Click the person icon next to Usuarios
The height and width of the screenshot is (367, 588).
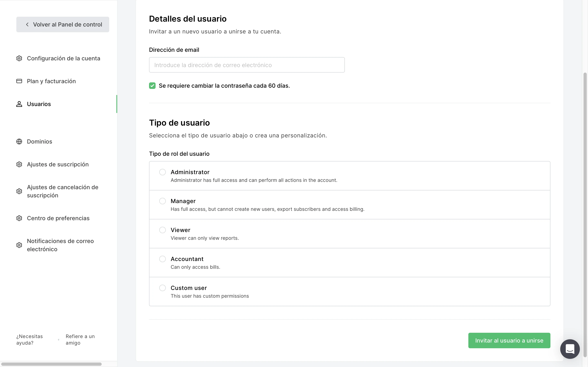pos(19,104)
